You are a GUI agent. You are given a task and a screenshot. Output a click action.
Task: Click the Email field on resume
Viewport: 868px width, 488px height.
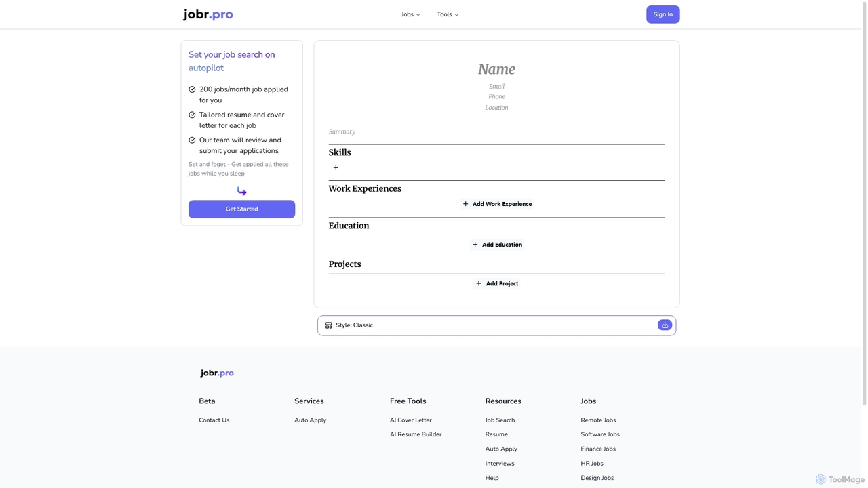(496, 86)
